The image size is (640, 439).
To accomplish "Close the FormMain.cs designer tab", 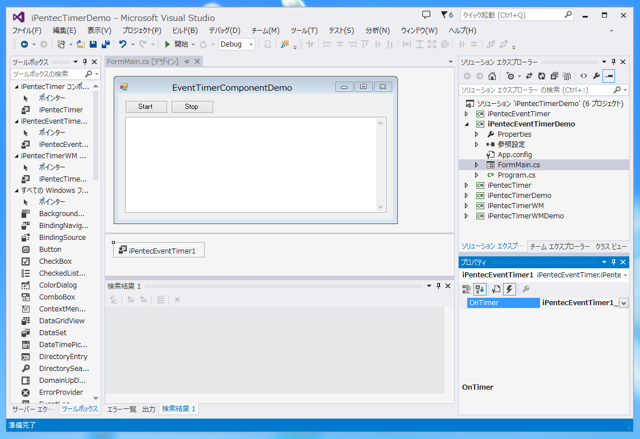I will coord(197,61).
